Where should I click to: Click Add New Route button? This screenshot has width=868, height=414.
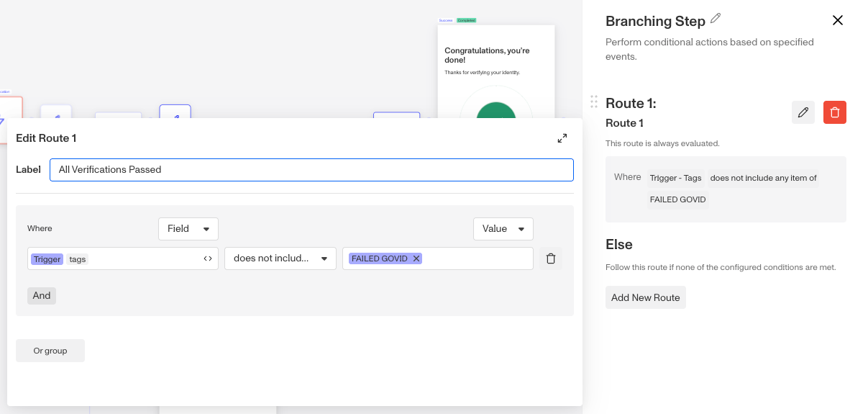(646, 297)
